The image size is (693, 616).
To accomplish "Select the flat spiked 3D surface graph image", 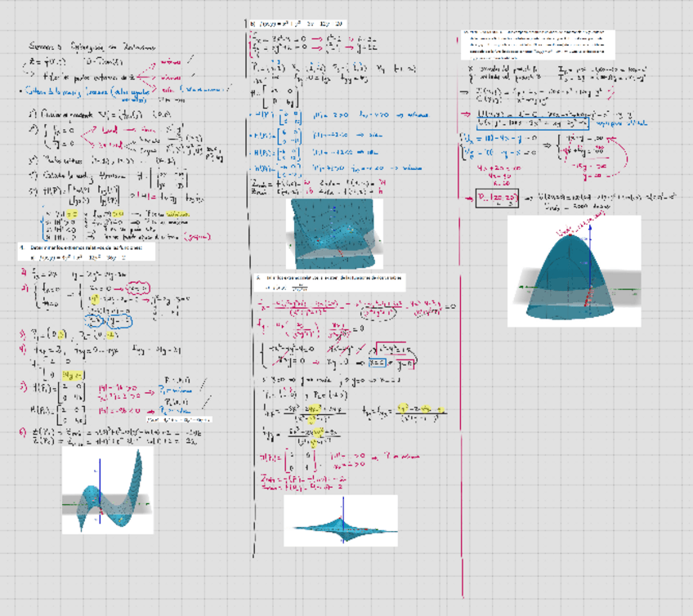I will (341, 520).
